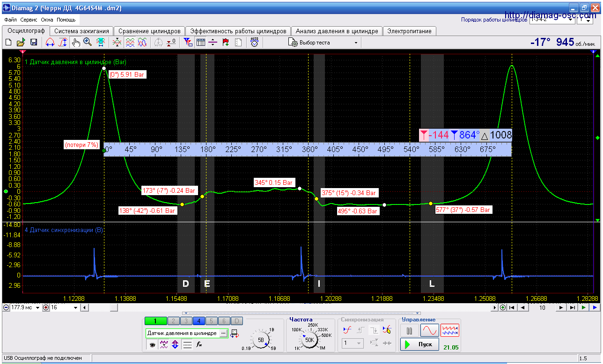Click the minus zoom-out circle icon
Image resolution: width=603 pixels, height=364 pixels.
pos(6,307)
